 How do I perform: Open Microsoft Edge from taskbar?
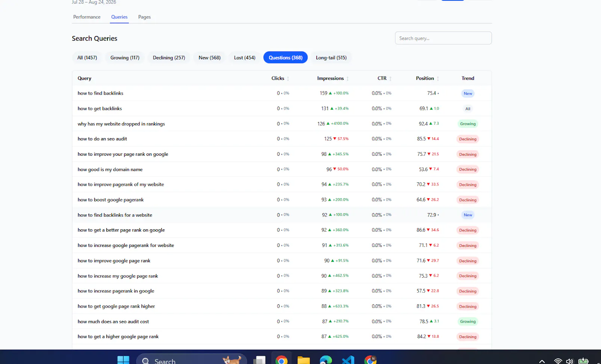coord(326,360)
